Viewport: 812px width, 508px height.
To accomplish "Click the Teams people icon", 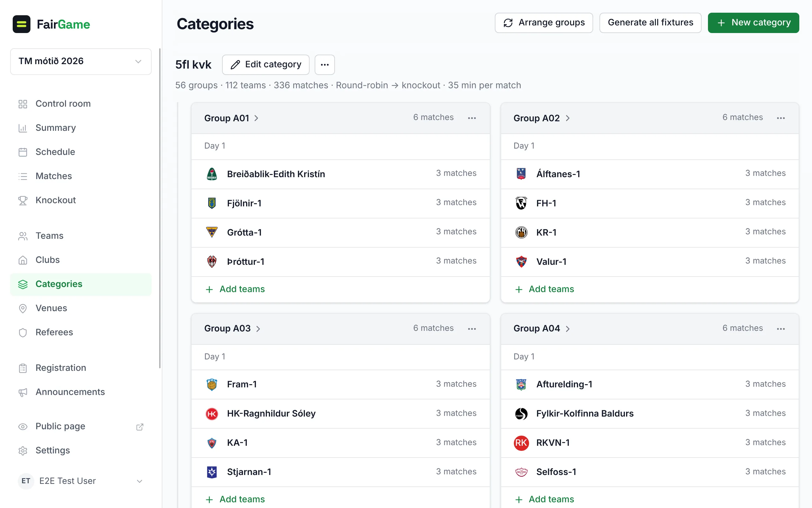I will coord(23,236).
